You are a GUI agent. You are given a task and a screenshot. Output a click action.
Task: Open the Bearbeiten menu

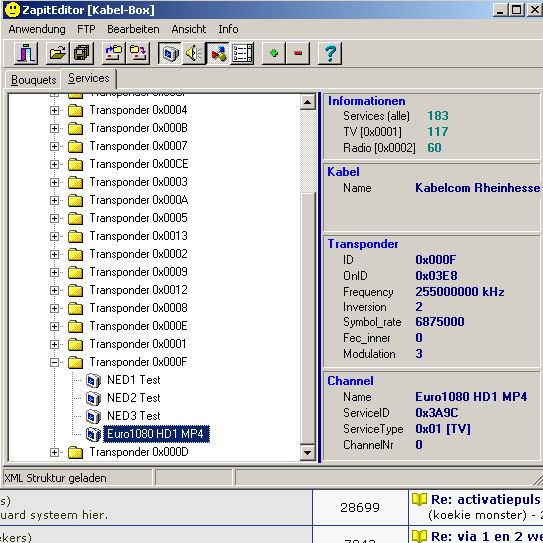[x=133, y=29]
